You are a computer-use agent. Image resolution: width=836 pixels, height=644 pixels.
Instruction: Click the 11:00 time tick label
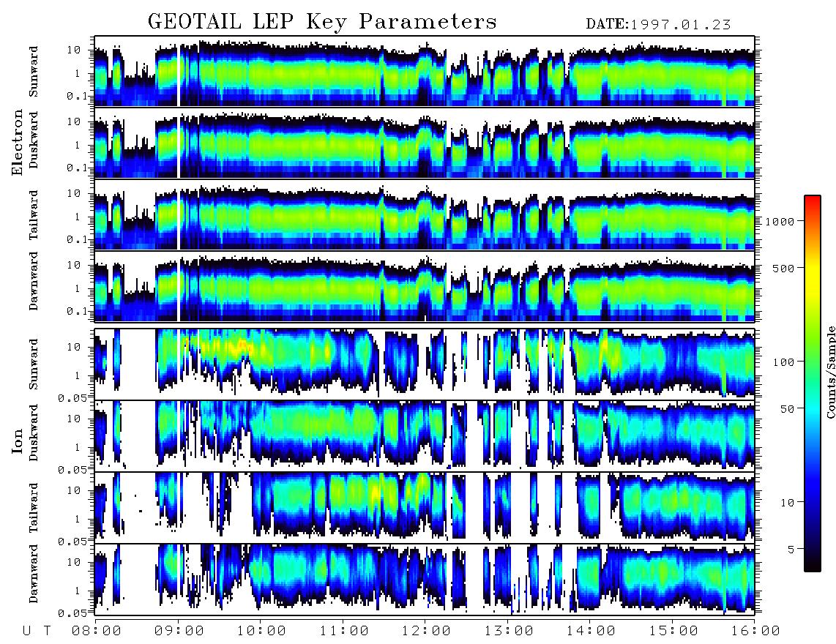tap(344, 631)
